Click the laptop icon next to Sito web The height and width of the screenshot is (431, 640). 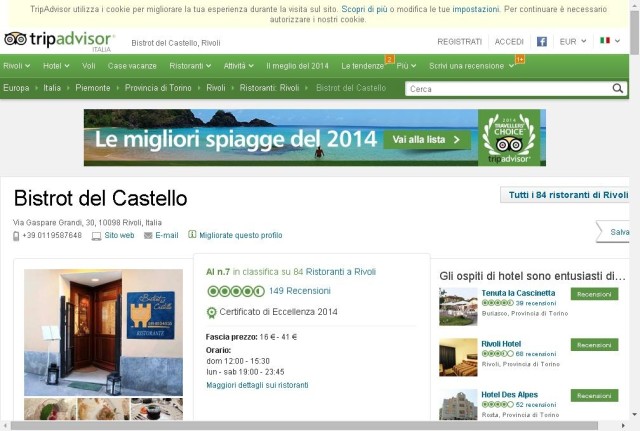click(x=96, y=236)
